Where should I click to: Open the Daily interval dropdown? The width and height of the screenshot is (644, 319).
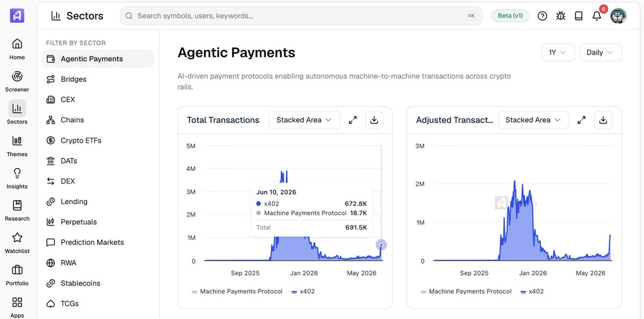(601, 52)
